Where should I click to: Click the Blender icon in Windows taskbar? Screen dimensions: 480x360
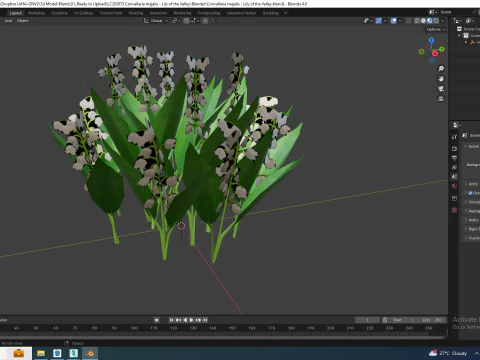pos(90,353)
